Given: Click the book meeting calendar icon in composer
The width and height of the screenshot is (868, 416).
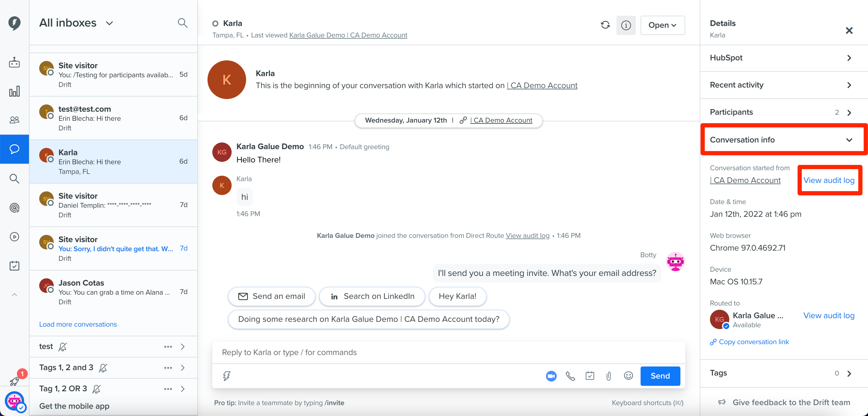Looking at the screenshot, I should click(590, 376).
